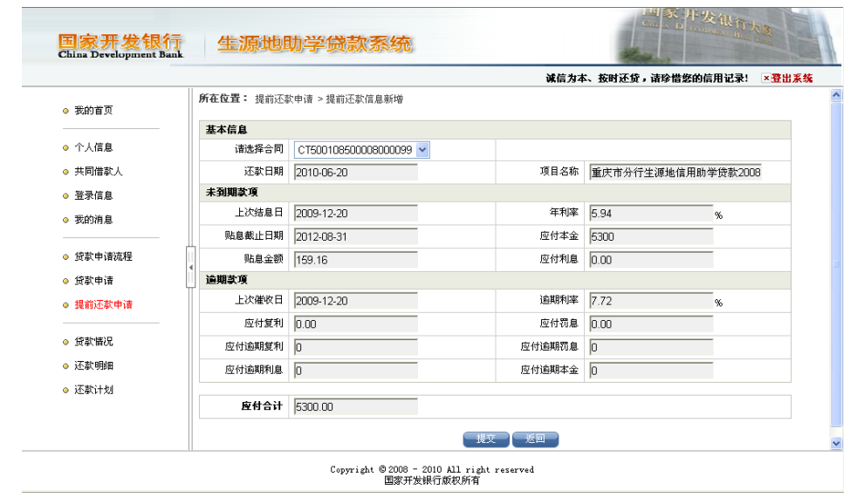Screen dimensions: 857x504
Task: Click bullet icon beside 我的消息
Action: coord(65,220)
